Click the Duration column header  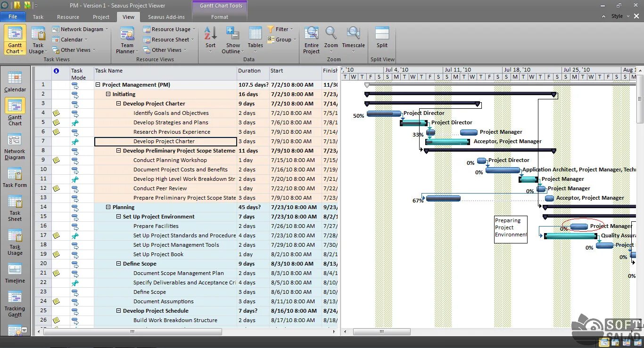[253, 73]
